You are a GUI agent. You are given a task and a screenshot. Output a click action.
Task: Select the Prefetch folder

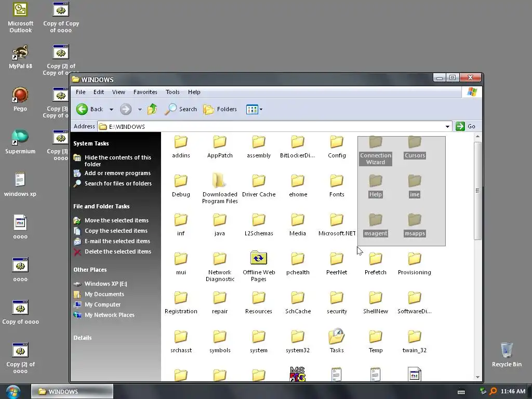(x=376, y=264)
